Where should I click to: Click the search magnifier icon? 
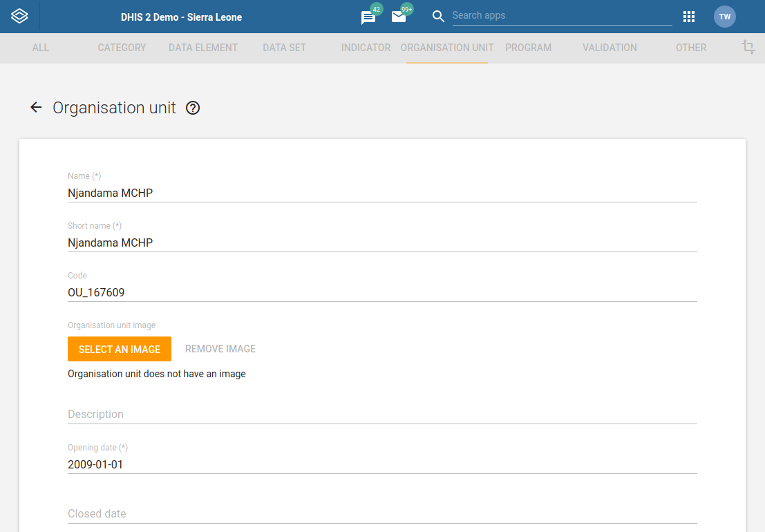click(437, 15)
